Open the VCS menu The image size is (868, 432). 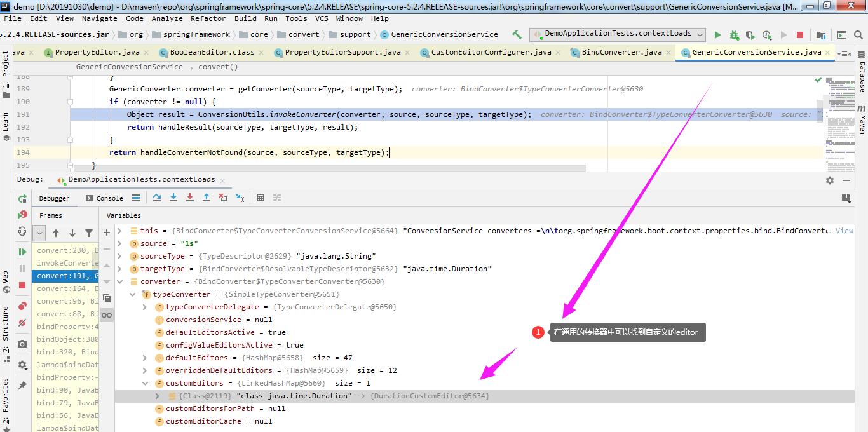coord(322,18)
